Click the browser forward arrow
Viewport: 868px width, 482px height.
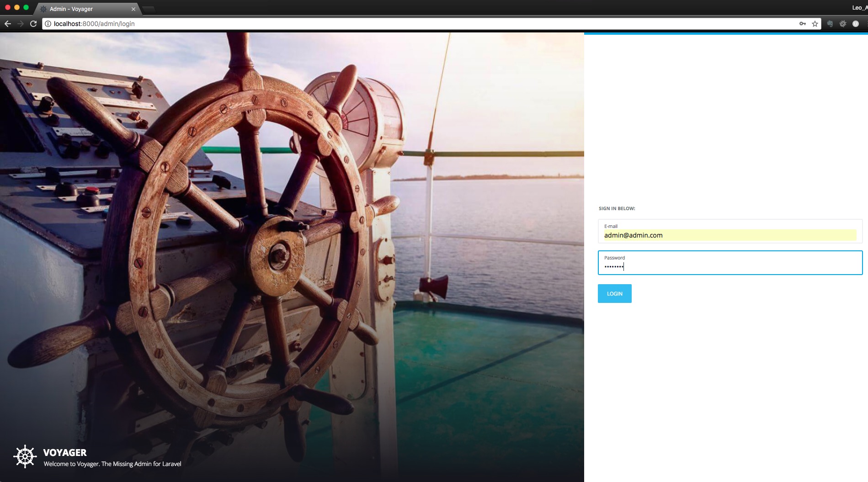(x=21, y=24)
